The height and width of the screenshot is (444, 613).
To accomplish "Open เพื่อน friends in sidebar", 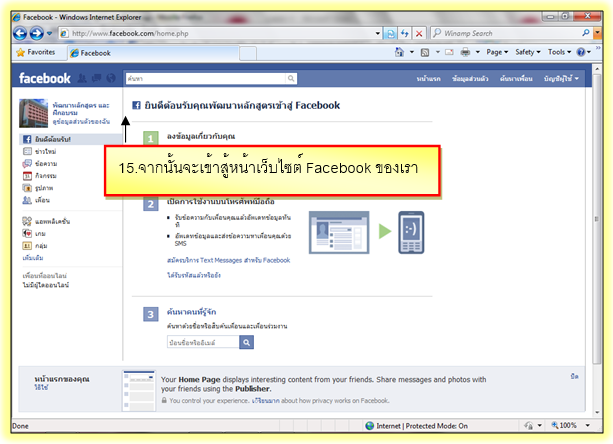I will pyautogui.click(x=36, y=200).
